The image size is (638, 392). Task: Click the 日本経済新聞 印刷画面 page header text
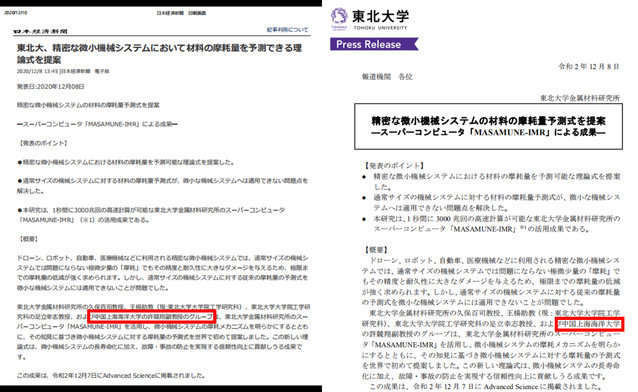pyautogui.click(x=181, y=13)
